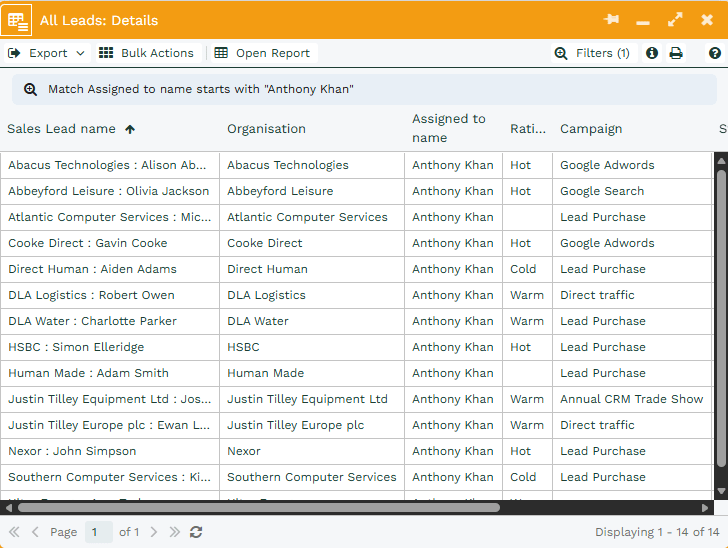Sort by the Campaign column header
728x548 pixels.
pos(591,129)
